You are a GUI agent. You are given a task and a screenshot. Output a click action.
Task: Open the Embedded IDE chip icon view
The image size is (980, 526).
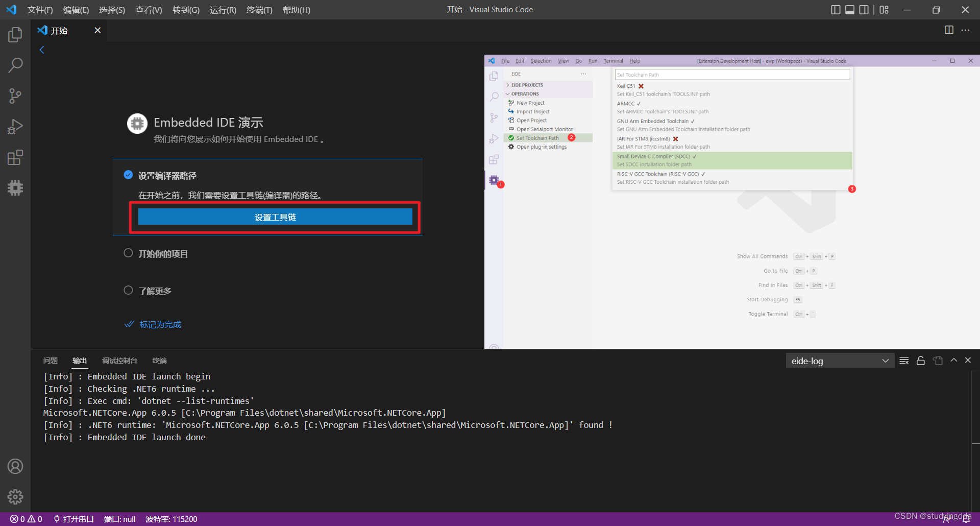[15, 188]
